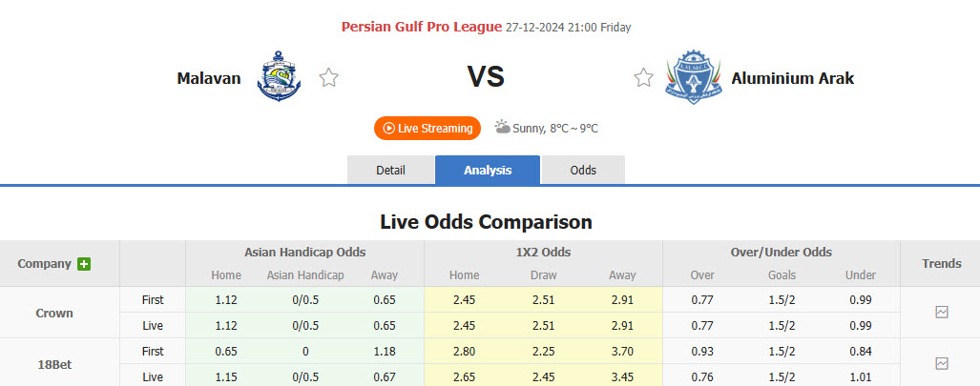
Task: Favorite Malavan with the star icon
Action: coord(329,78)
